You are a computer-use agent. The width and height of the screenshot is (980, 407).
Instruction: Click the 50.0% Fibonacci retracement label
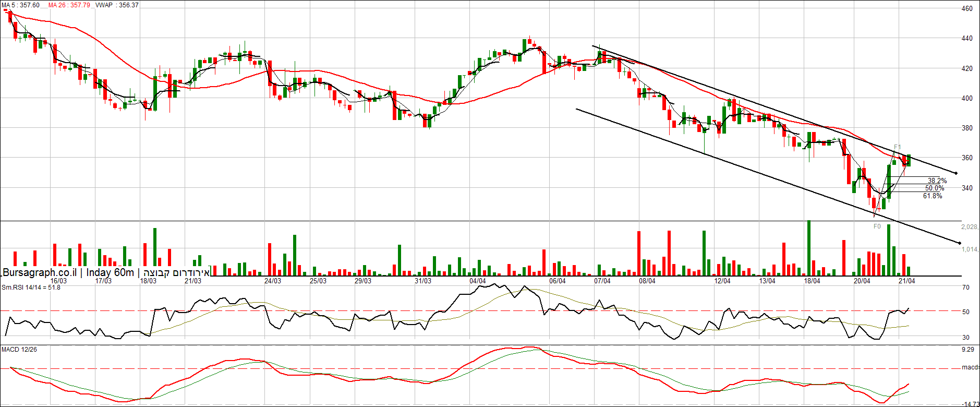point(935,188)
